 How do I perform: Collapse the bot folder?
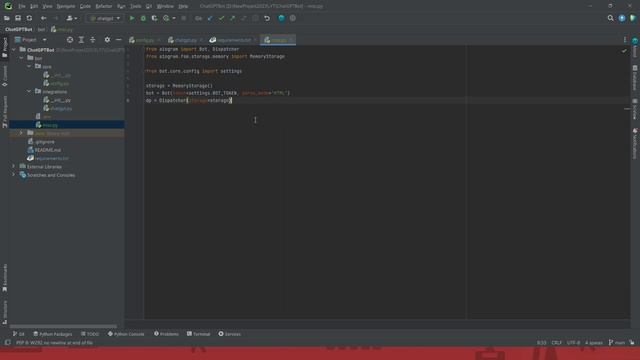coord(21,58)
